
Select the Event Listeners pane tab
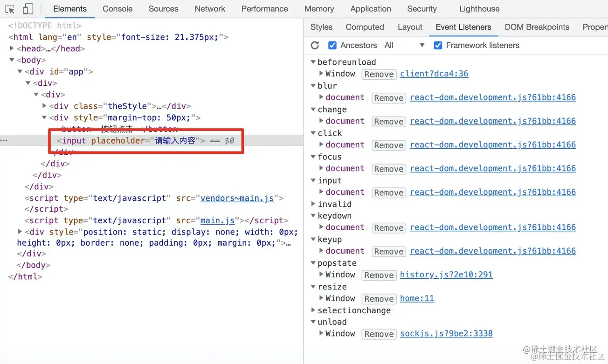pyautogui.click(x=463, y=27)
